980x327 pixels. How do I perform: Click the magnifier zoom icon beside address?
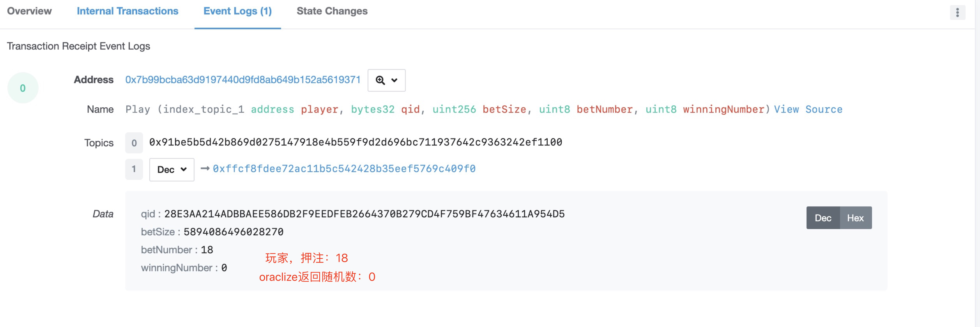(380, 80)
